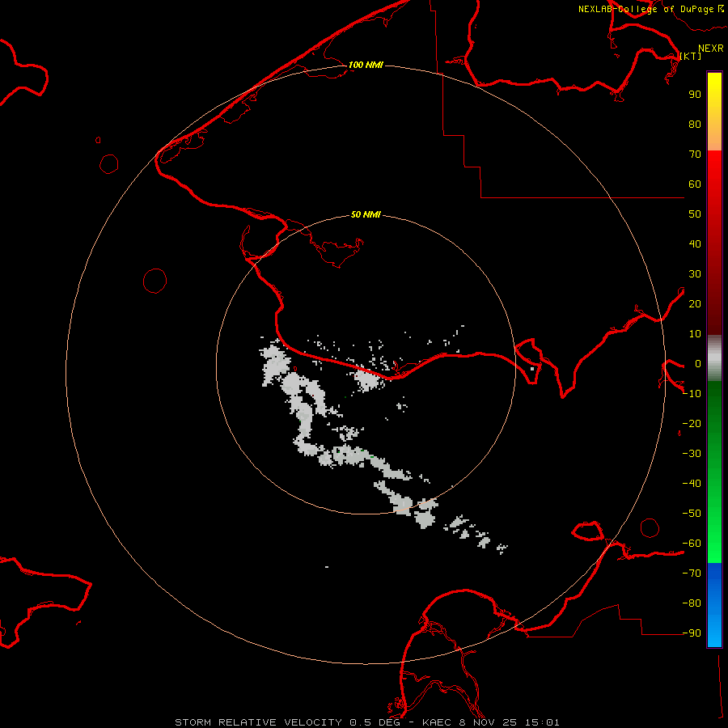The height and width of the screenshot is (728, 728).
Task: Click the 50 NMI range ring label
Action: pos(366,214)
